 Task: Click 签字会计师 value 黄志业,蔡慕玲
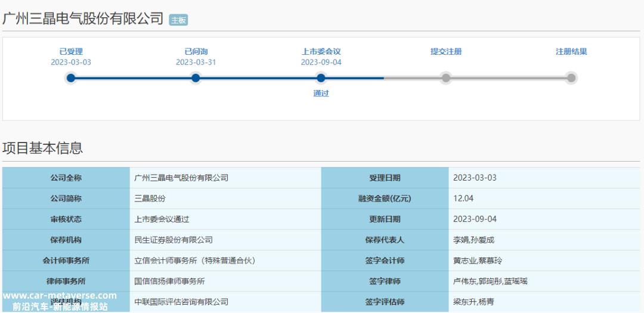(477, 261)
